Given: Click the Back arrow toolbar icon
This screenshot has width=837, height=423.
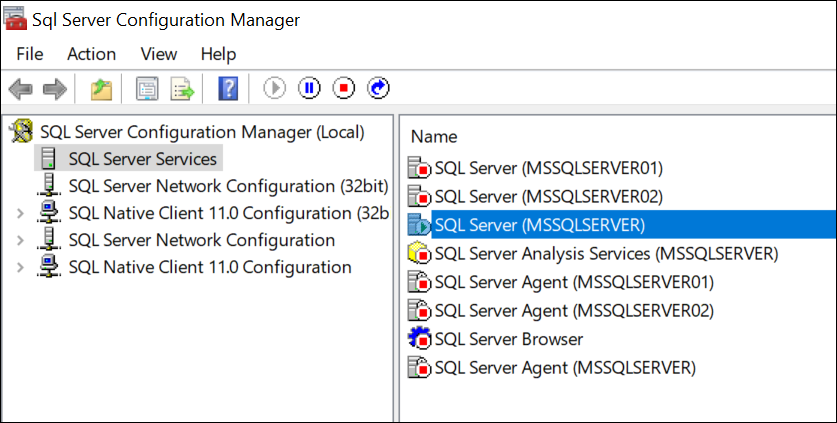Looking at the screenshot, I should [20, 90].
